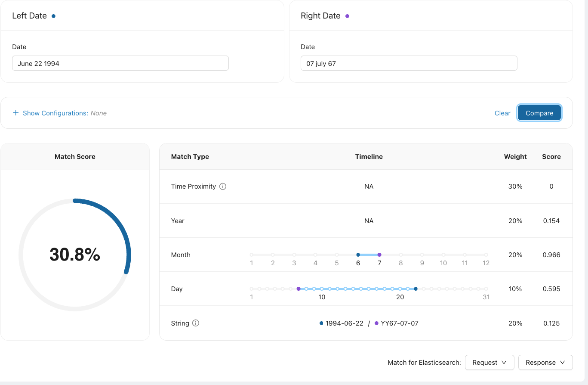This screenshot has height=385, width=588.
Task: Click the YY67-07-07 string value
Action: 400,323
